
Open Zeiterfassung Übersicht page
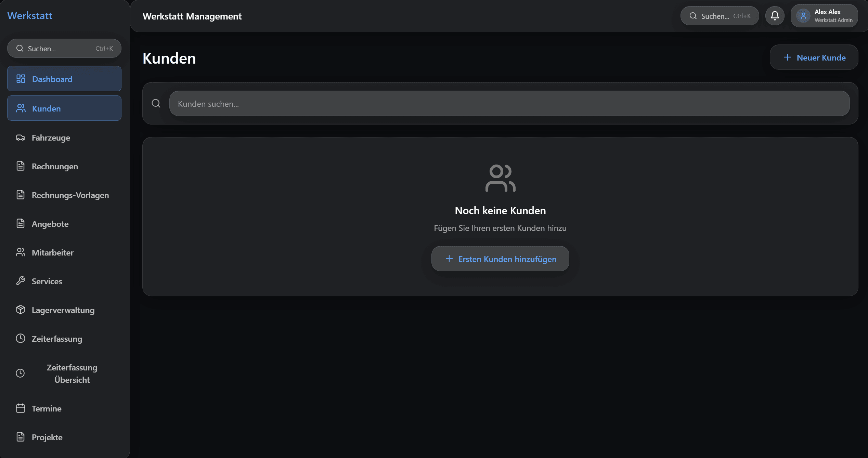(72, 374)
